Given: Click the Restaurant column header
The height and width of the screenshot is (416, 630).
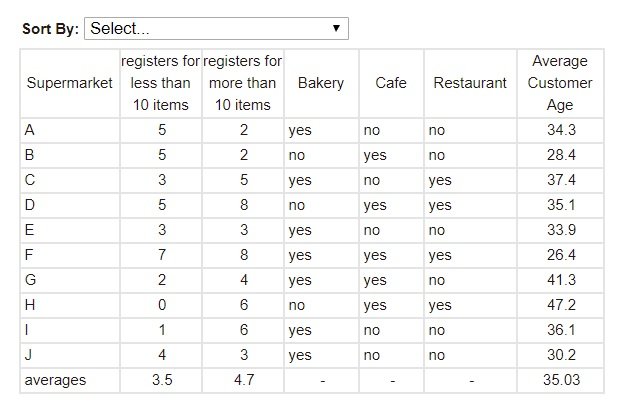Looking at the screenshot, I should 470,83.
